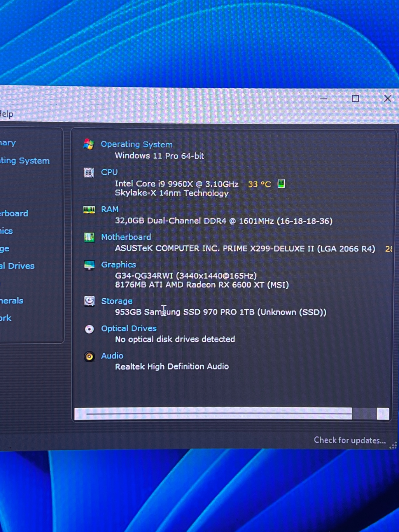The width and height of the screenshot is (399, 532).
Task: Click the Windows flag icon beside Operating System
Action: tap(89, 144)
